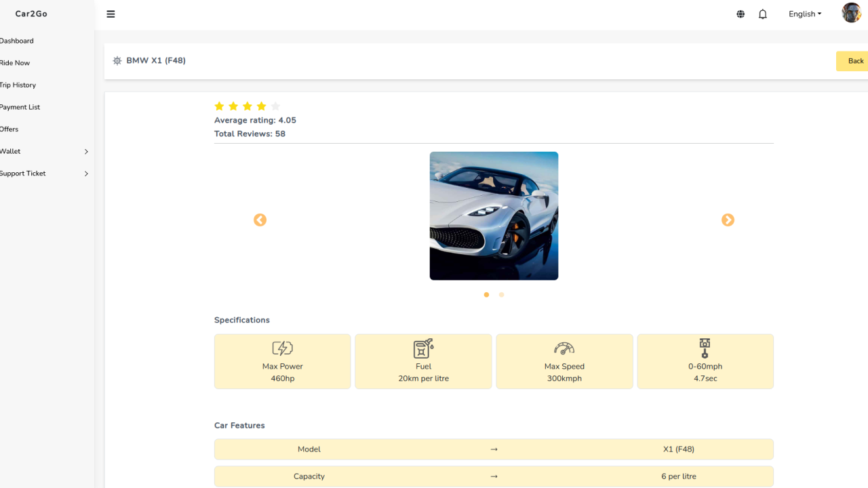Viewport: 868px width, 488px height.
Task: Click the 0-60mph piston icon
Action: pyautogui.click(x=705, y=348)
